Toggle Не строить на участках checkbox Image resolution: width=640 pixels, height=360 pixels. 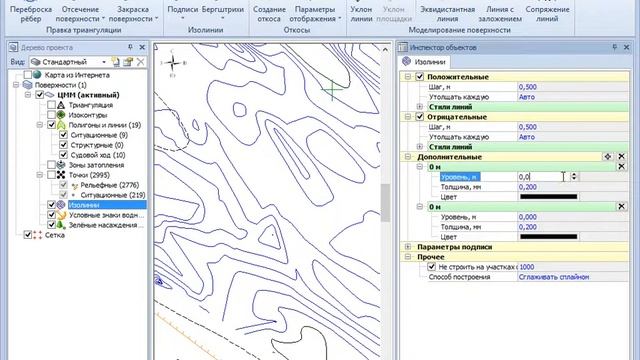coord(431,267)
